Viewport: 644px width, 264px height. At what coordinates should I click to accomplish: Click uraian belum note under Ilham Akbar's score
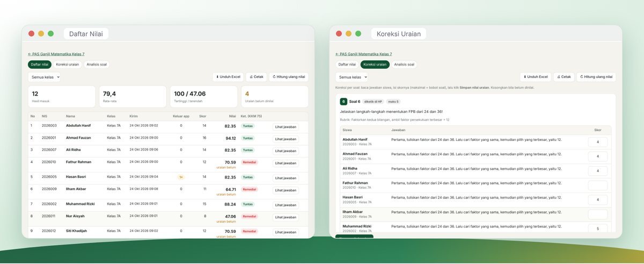pyautogui.click(x=226, y=194)
